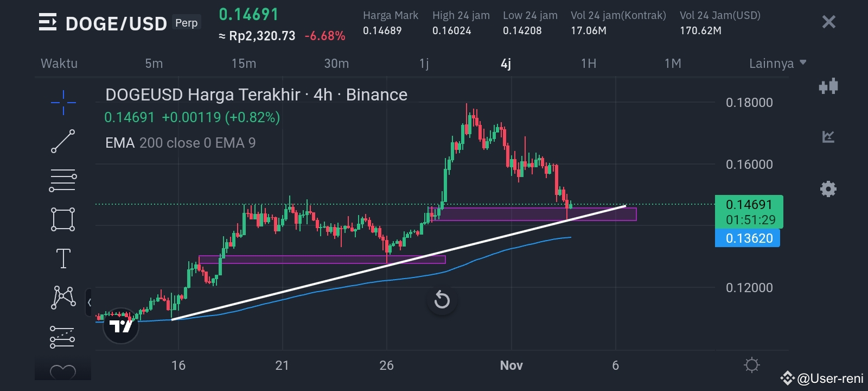This screenshot has height=391, width=868.
Task: Click the 6 date label on time axis
Action: point(615,365)
